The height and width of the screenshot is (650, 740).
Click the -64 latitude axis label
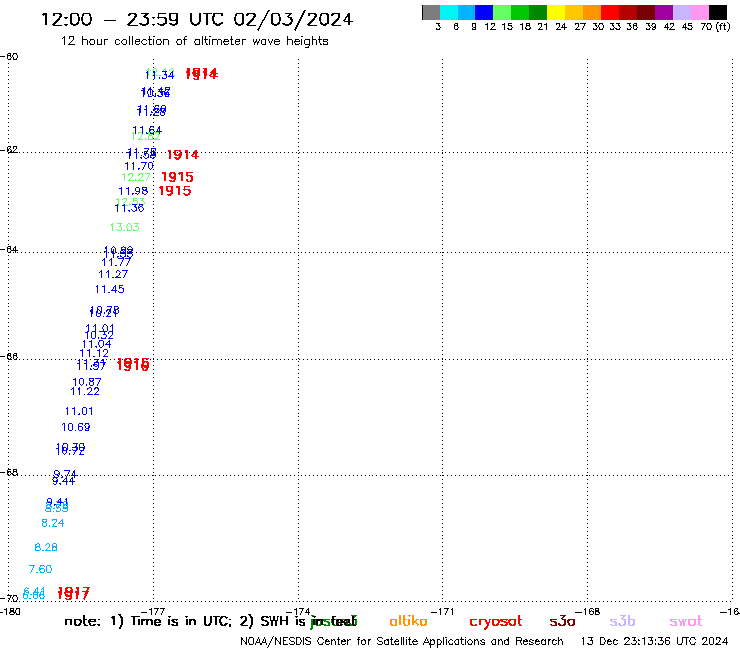(x=9, y=249)
